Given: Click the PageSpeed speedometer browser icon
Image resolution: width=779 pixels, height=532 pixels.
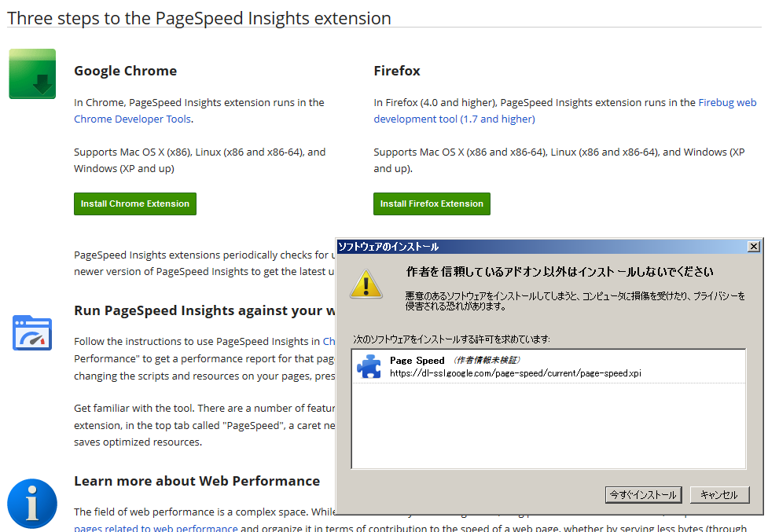Looking at the screenshot, I should pos(32,332).
